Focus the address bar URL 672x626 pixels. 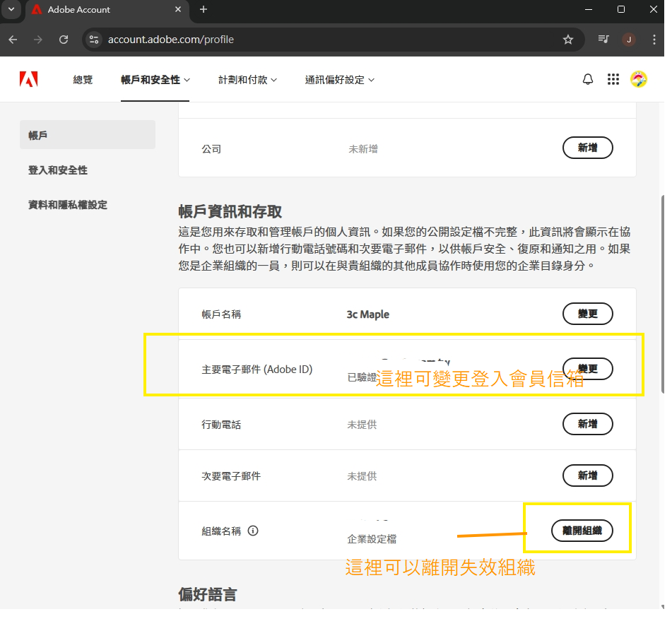click(x=170, y=40)
